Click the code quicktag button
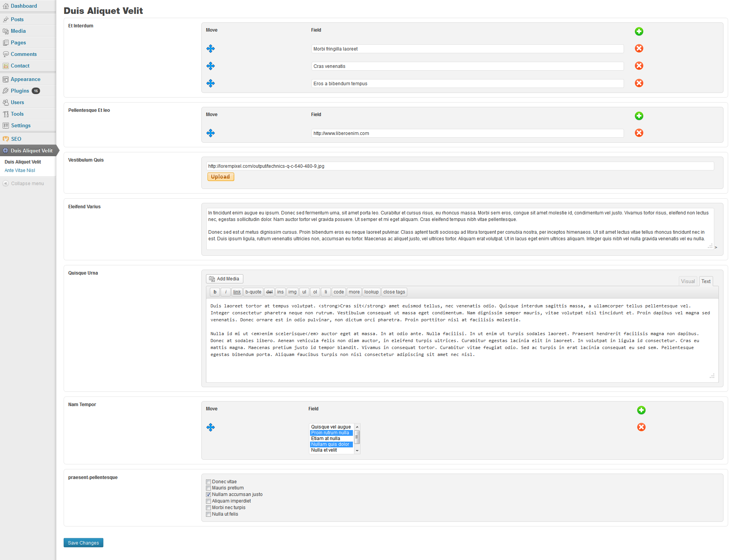The image size is (732, 560). [339, 292]
